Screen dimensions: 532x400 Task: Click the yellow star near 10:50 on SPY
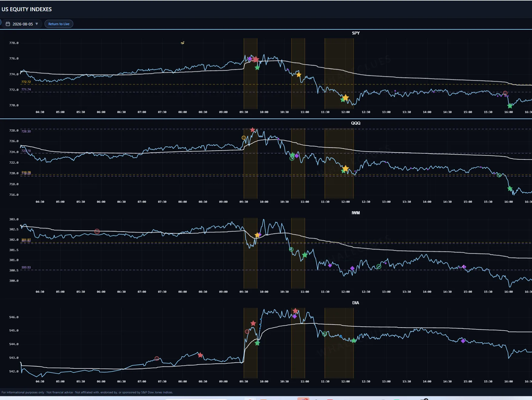tap(299, 75)
